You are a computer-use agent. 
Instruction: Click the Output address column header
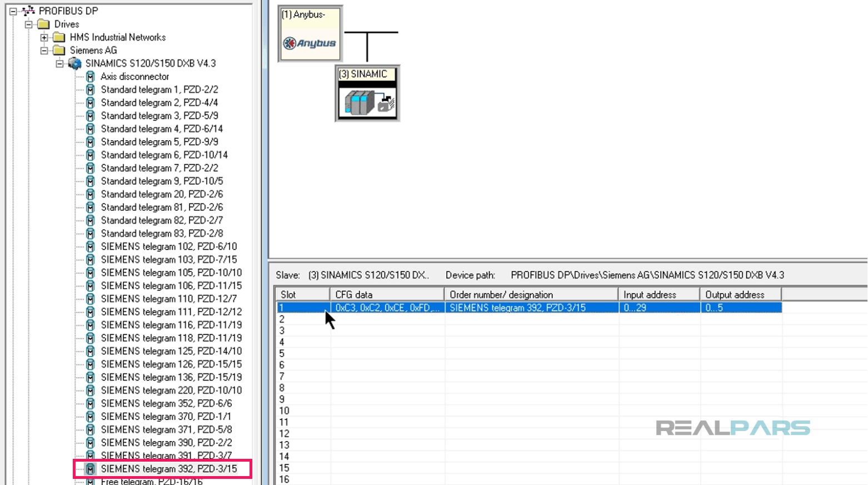(741, 294)
